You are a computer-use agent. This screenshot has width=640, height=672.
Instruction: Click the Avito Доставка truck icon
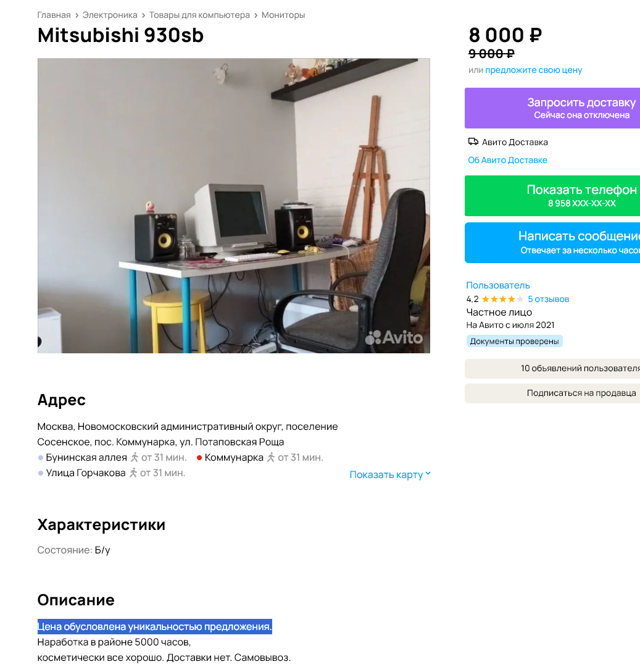(473, 142)
